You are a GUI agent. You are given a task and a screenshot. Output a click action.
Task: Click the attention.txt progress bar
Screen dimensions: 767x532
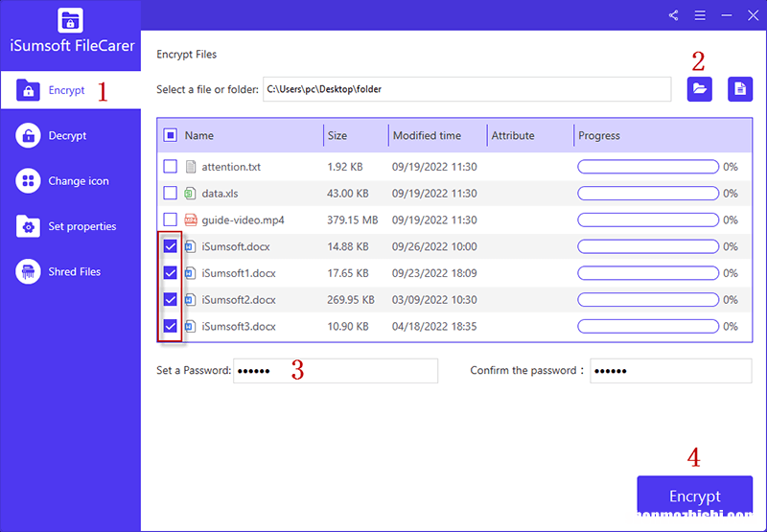(648, 167)
